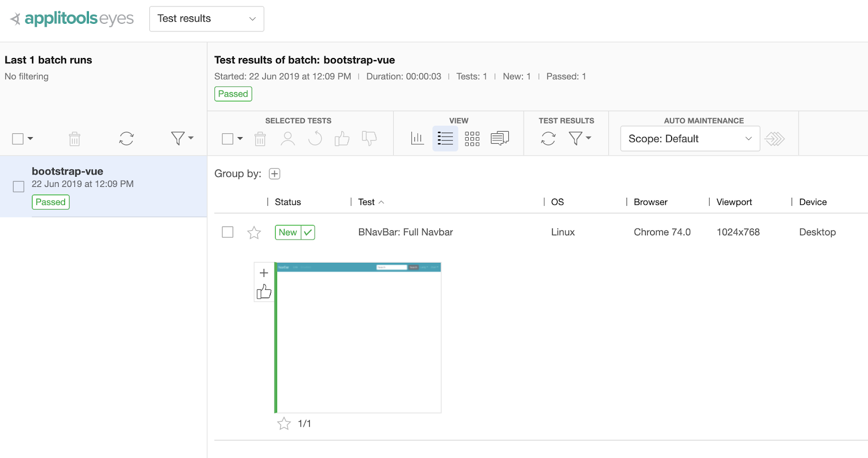Switch to the grid tiles view
The width and height of the screenshot is (868, 458).
pos(472,139)
